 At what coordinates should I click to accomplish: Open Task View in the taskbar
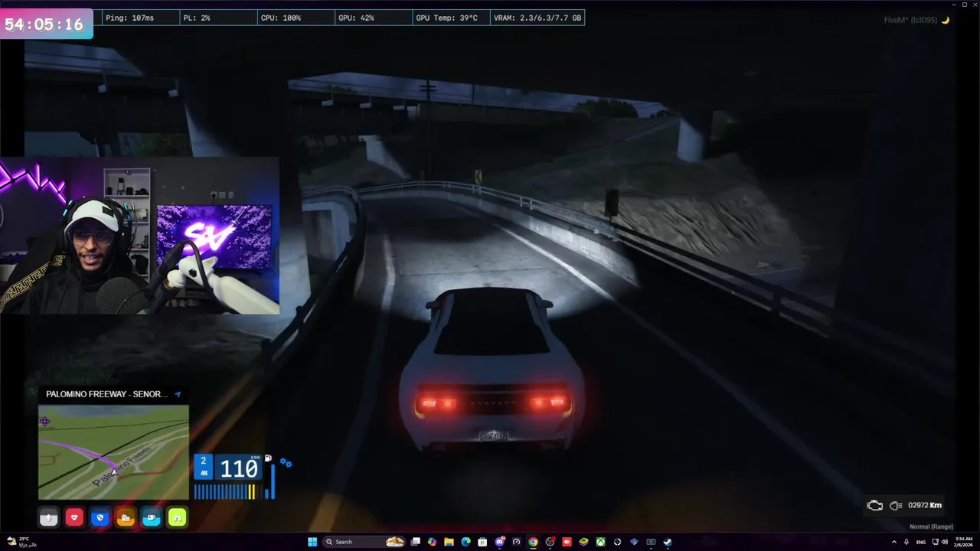pos(416,542)
